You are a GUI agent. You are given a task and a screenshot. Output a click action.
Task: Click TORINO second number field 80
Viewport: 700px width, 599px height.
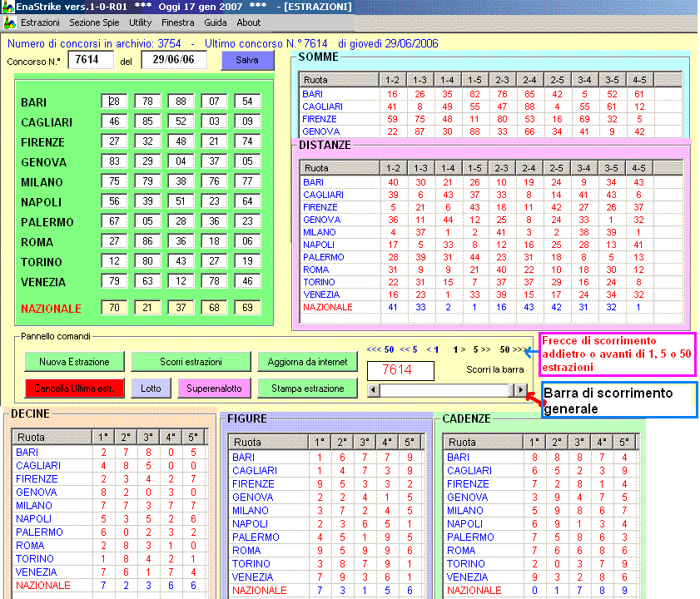[x=147, y=261]
